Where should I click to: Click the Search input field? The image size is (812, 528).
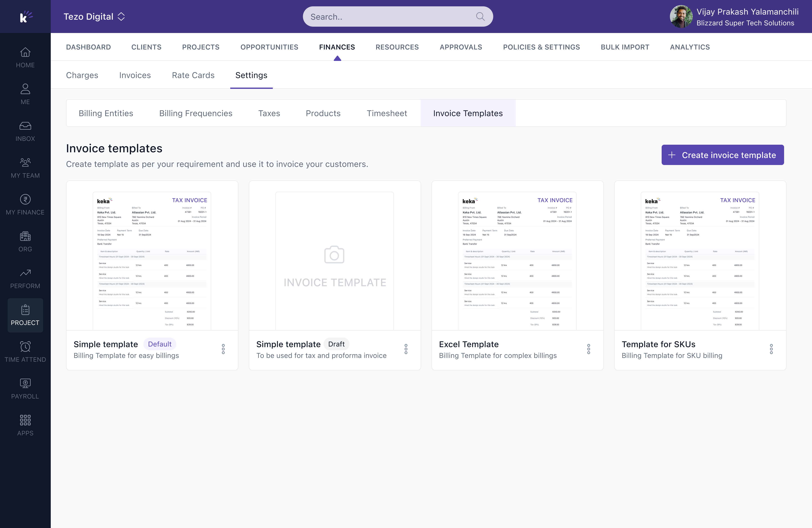click(398, 16)
